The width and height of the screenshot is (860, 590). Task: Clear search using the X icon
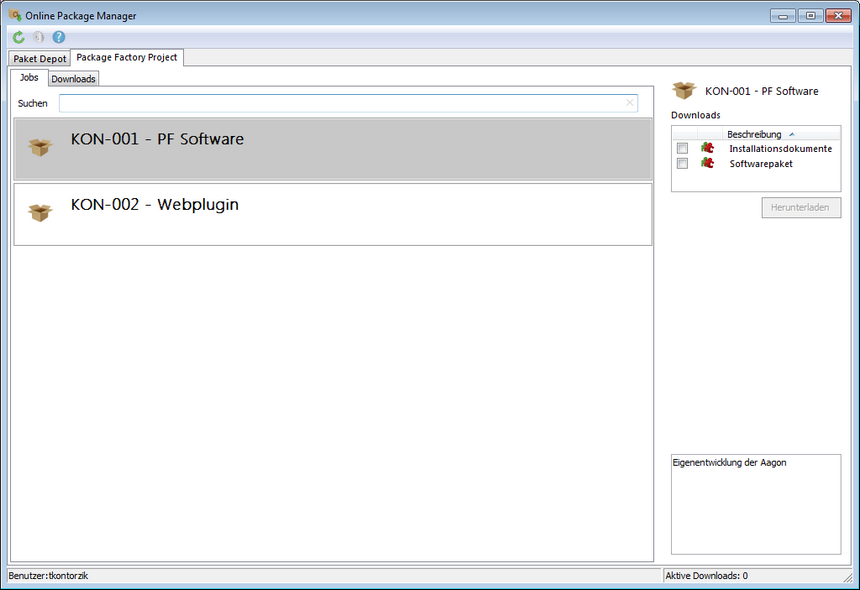pyautogui.click(x=629, y=103)
